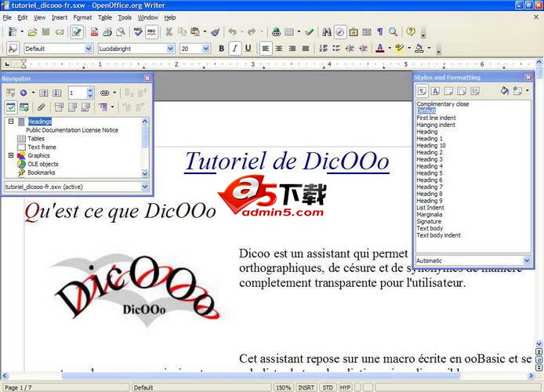This screenshot has height=392, width=544.
Task: Insert a hyperlink with the Hyperlink icon
Action: (276, 32)
